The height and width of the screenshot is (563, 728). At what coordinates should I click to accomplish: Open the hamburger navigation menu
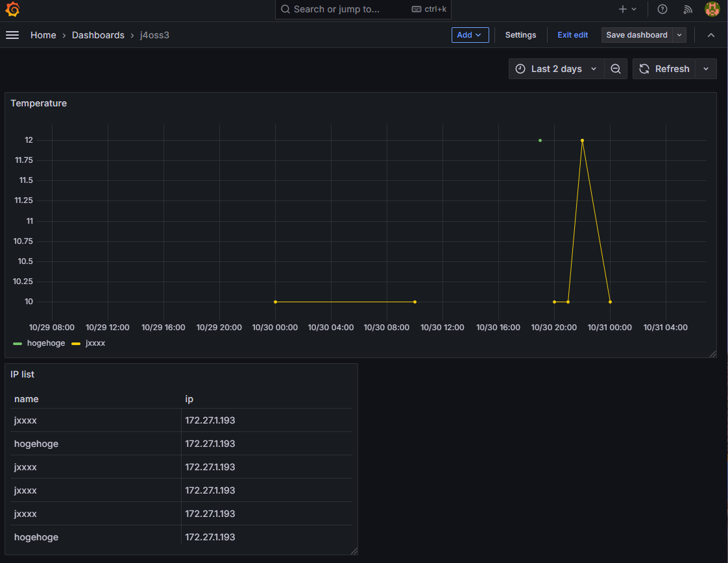12,35
